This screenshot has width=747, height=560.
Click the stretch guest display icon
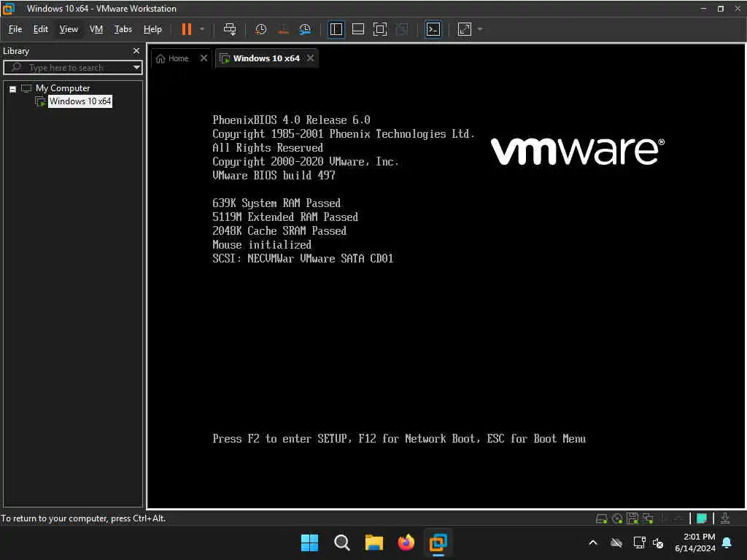(x=465, y=29)
